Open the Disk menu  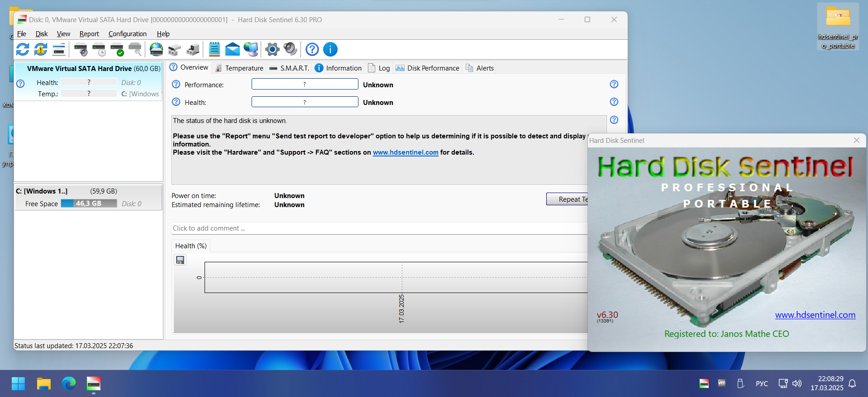(42, 34)
